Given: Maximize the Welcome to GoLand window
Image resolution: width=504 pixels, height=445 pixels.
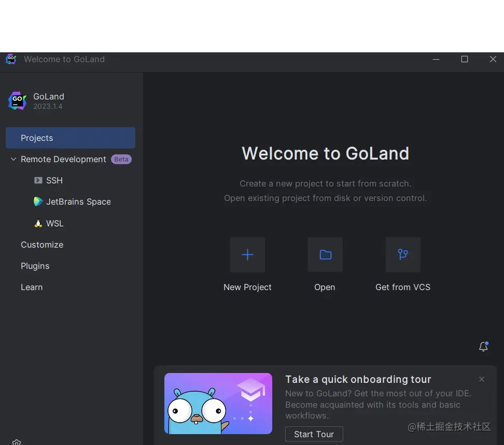Looking at the screenshot, I should pyautogui.click(x=465, y=59).
